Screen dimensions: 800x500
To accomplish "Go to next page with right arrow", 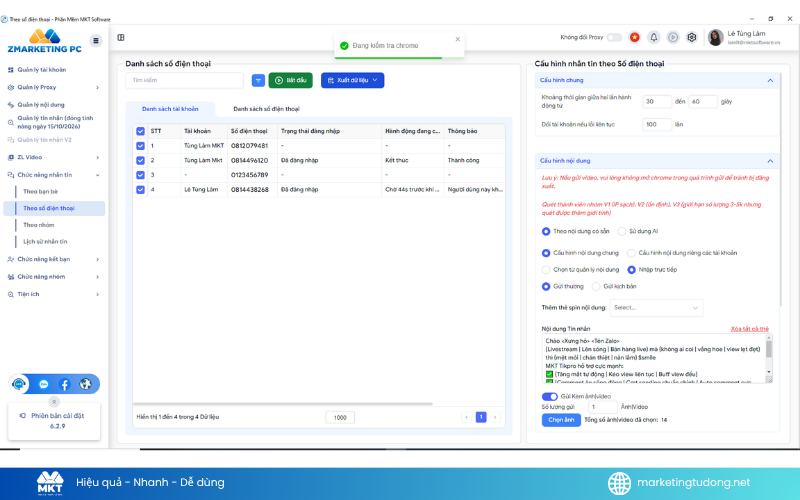I will click(x=494, y=417).
